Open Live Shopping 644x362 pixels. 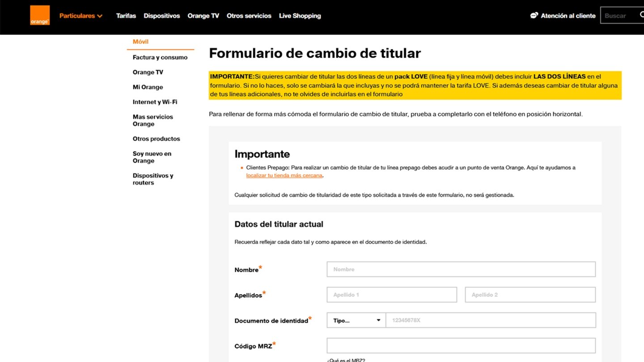click(x=300, y=16)
